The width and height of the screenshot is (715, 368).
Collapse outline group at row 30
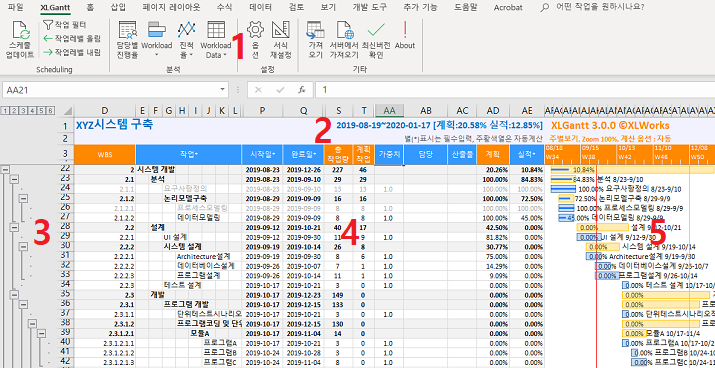pyautogui.click(x=23, y=246)
